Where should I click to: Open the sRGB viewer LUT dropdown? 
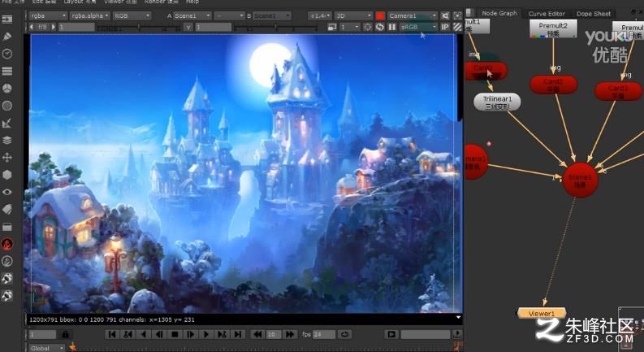pyautogui.click(x=418, y=27)
